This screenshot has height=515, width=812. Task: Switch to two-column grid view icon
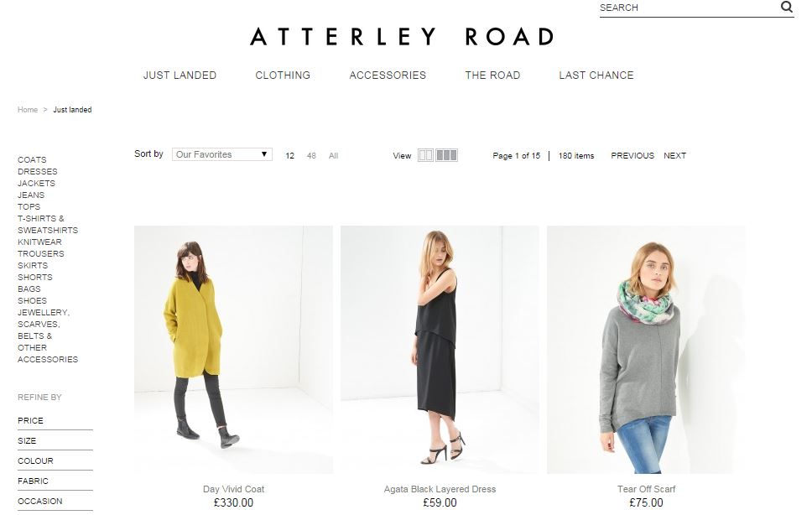(425, 155)
